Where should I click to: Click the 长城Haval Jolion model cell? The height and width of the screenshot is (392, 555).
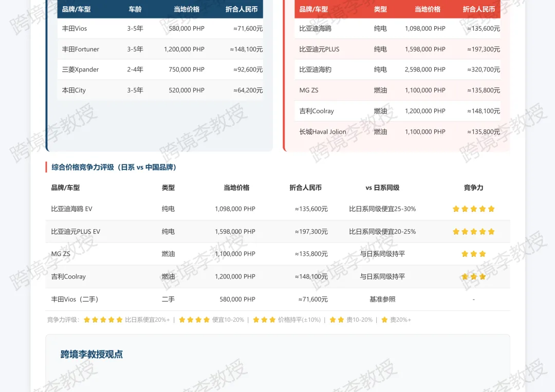[x=323, y=132]
